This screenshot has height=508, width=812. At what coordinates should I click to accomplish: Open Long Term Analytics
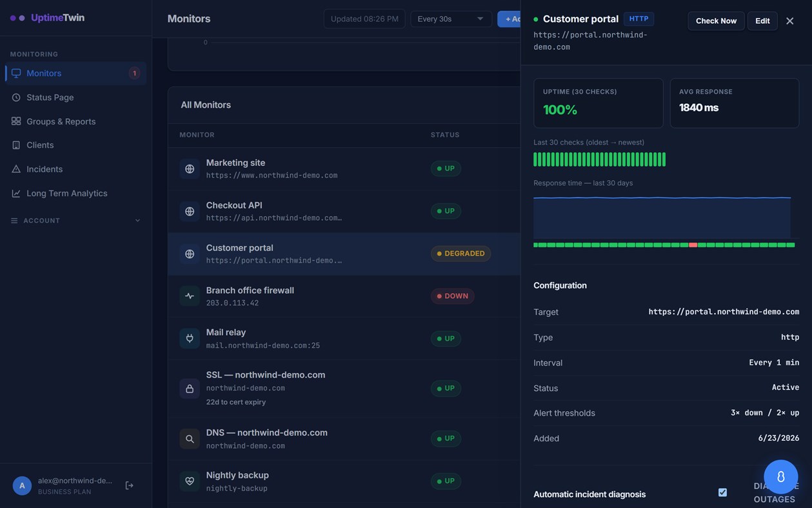pyautogui.click(x=75, y=193)
